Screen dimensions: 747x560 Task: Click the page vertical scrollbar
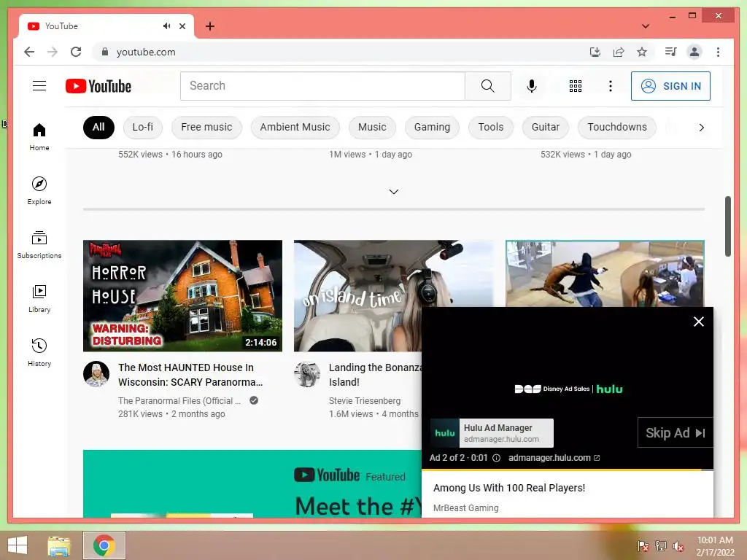click(727, 226)
